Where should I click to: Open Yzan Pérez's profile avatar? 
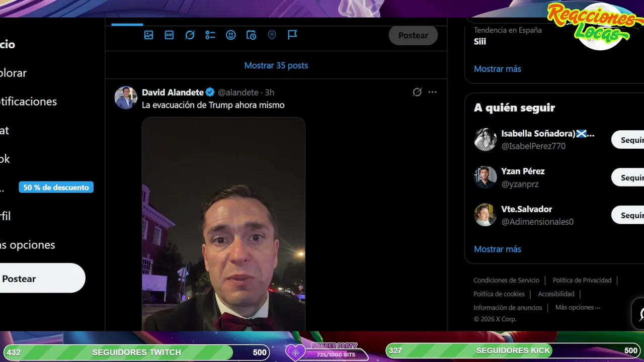[486, 177]
